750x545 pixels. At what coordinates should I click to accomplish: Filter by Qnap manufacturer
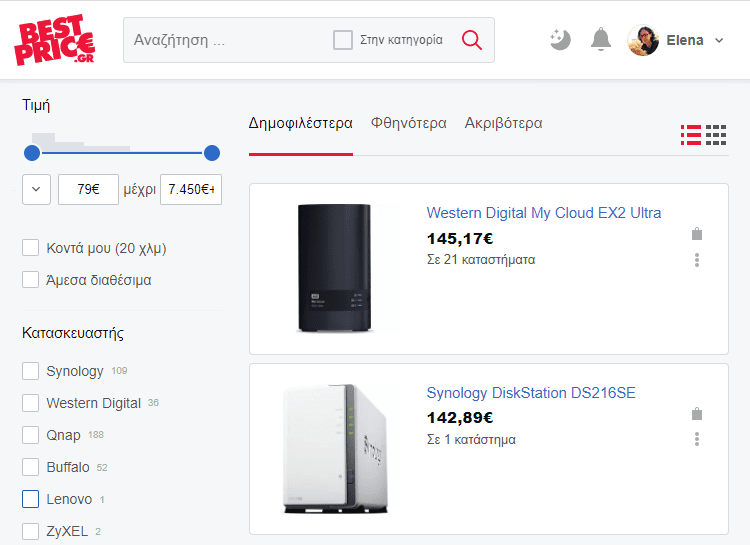pos(31,435)
